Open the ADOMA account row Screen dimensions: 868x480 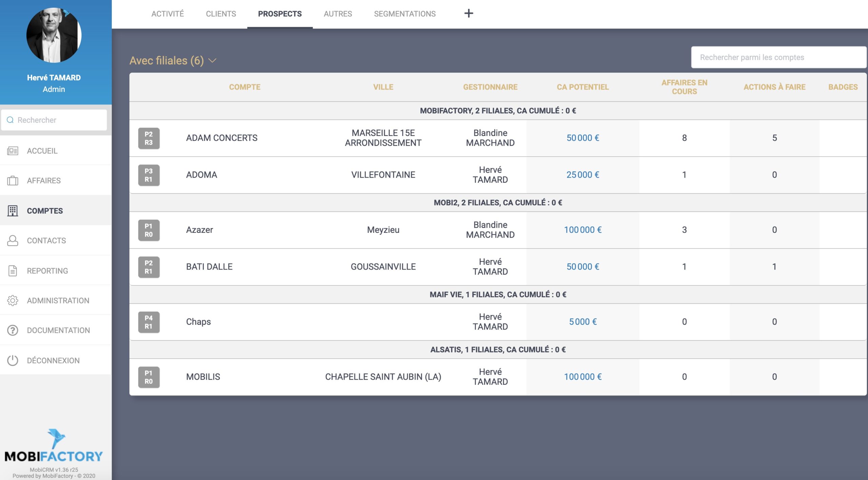click(x=201, y=175)
